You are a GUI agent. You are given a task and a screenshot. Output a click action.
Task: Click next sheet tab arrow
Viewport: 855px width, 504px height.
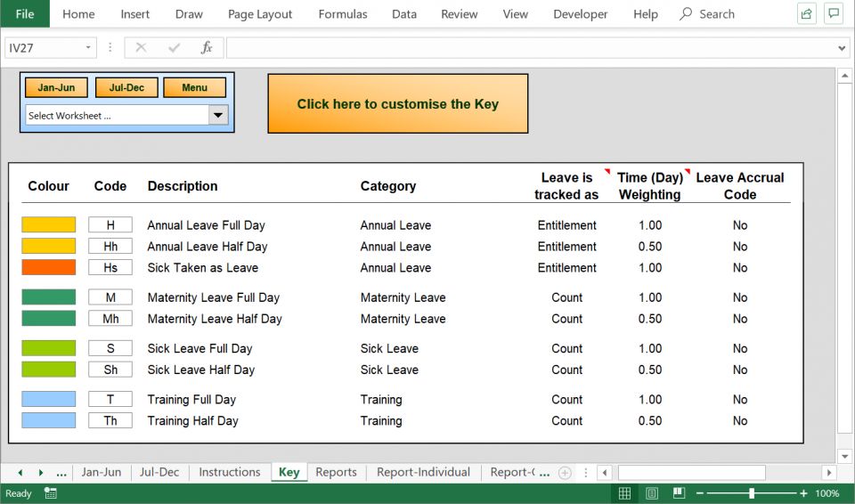click(x=41, y=472)
